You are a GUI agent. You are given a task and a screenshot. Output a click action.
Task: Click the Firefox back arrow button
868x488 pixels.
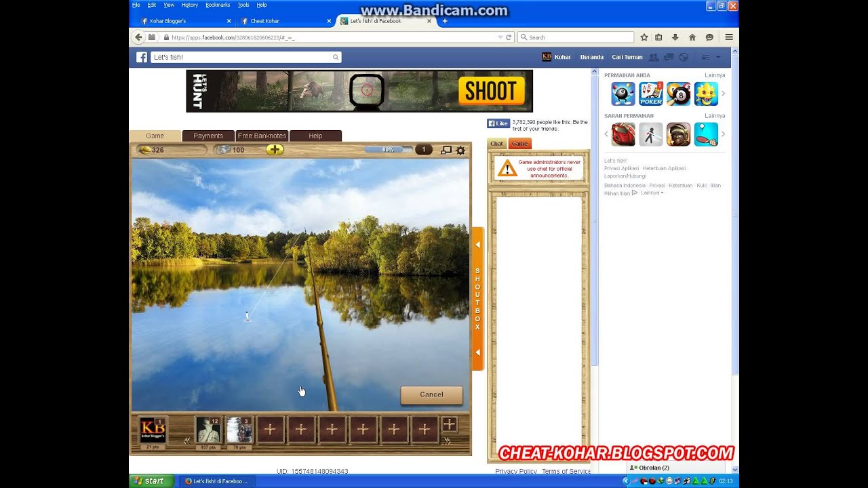pos(138,37)
